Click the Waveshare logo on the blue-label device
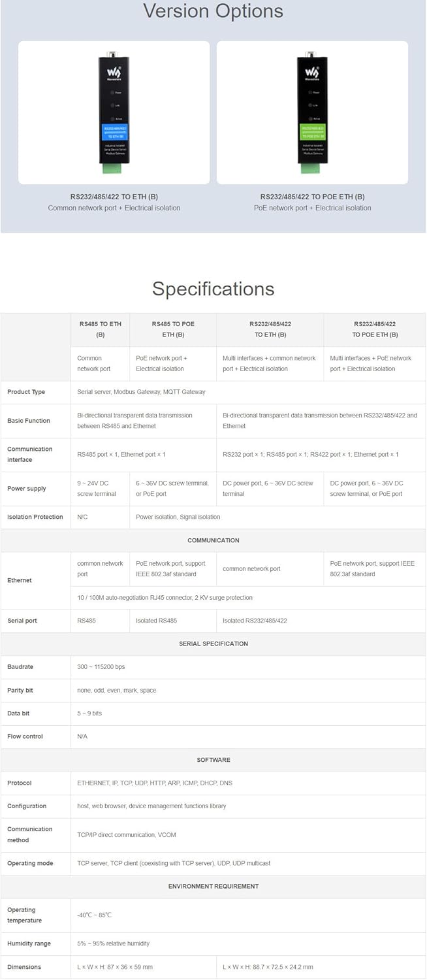 [x=114, y=71]
